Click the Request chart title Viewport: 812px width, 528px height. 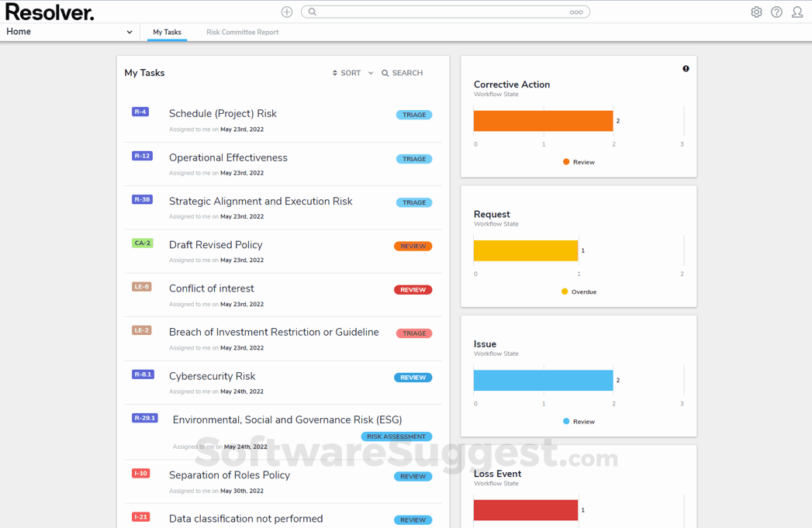pos(492,214)
